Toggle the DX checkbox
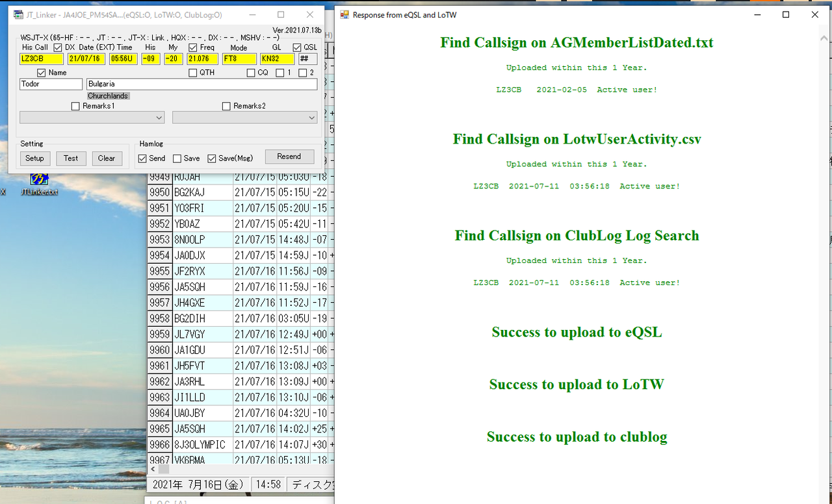832x504 pixels. click(58, 47)
